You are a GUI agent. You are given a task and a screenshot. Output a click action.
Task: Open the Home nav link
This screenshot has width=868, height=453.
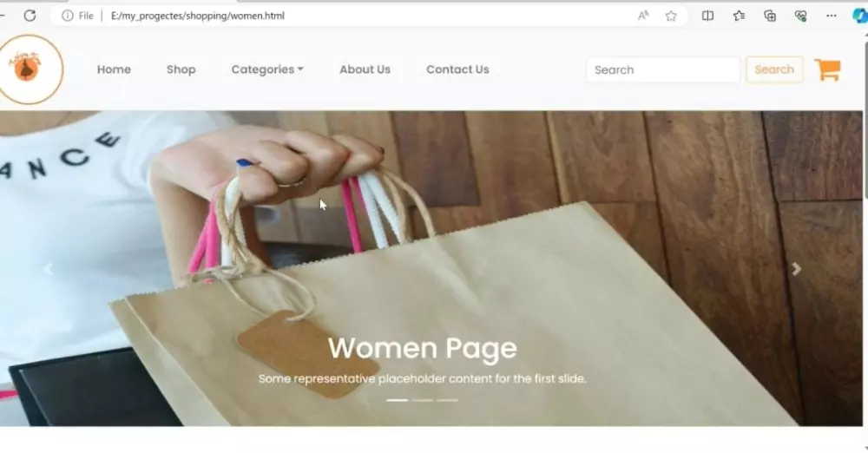[x=114, y=69]
